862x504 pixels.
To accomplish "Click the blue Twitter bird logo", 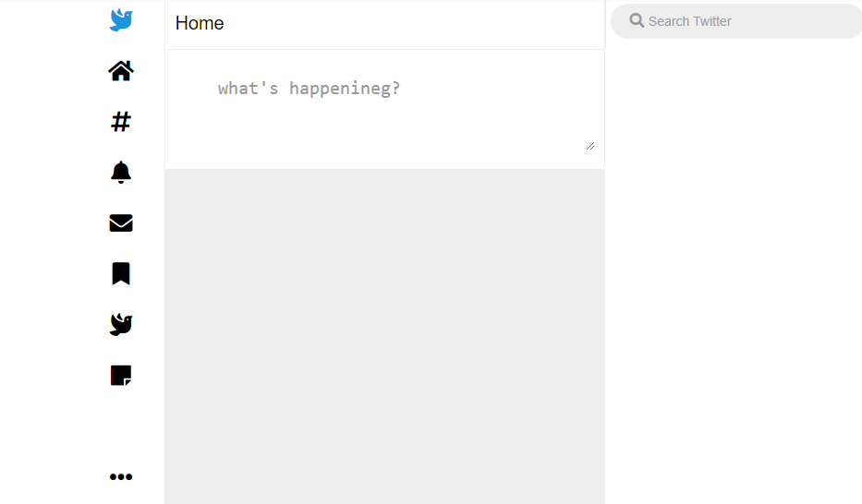I will (121, 19).
